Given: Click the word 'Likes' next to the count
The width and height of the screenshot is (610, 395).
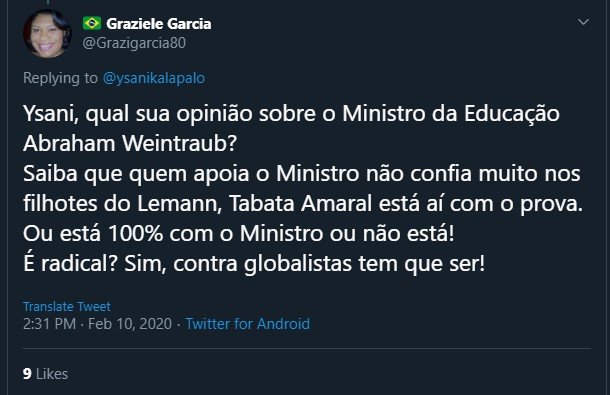Looking at the screenshot, I should pos(52,374).
